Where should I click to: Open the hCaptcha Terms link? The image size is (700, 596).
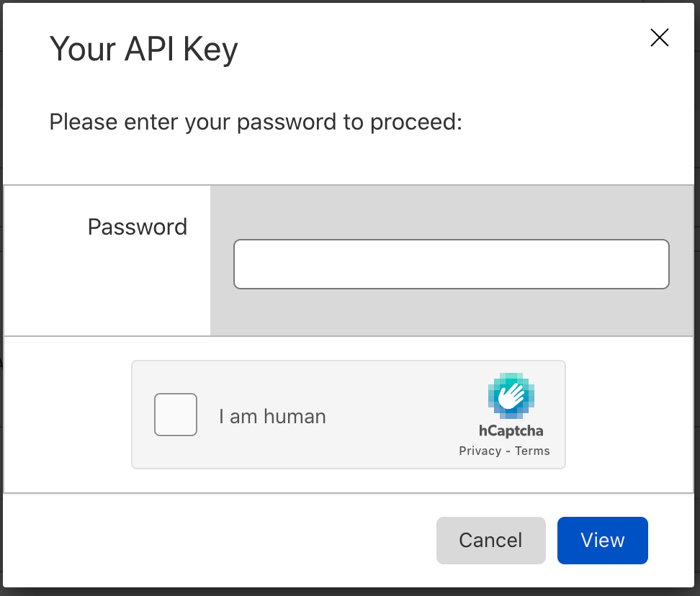tap(533, 451)
